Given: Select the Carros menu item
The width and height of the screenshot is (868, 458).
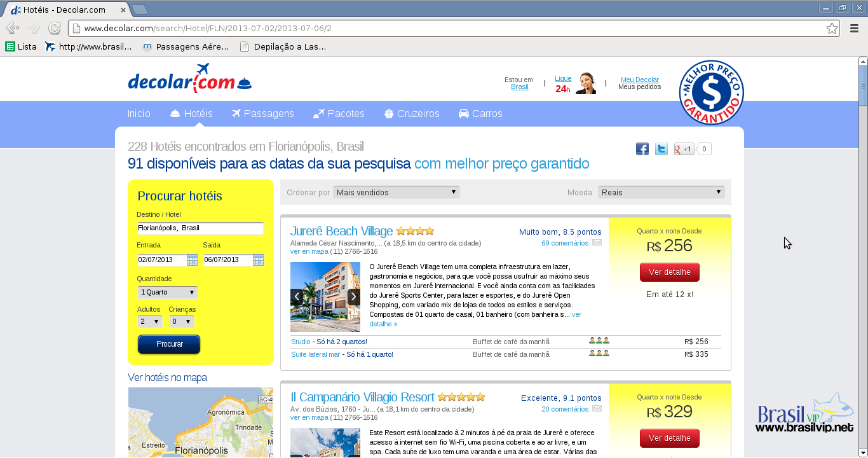Looking at the screenshot, I should click(480, 114).
